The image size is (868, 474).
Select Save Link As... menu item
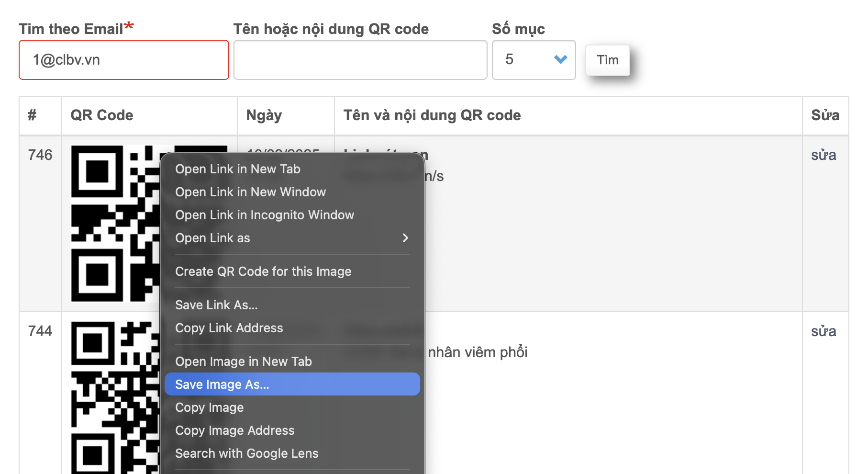click(x=216, y=305)
